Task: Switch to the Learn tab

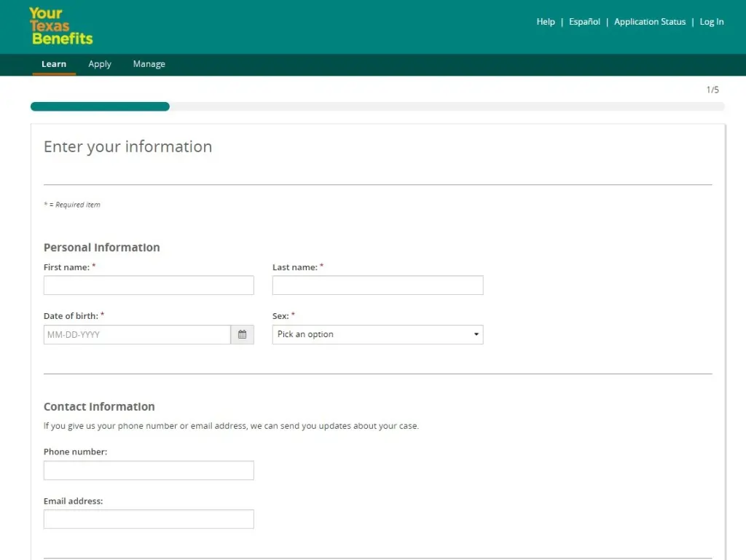Action: click(x=54, y=64)
